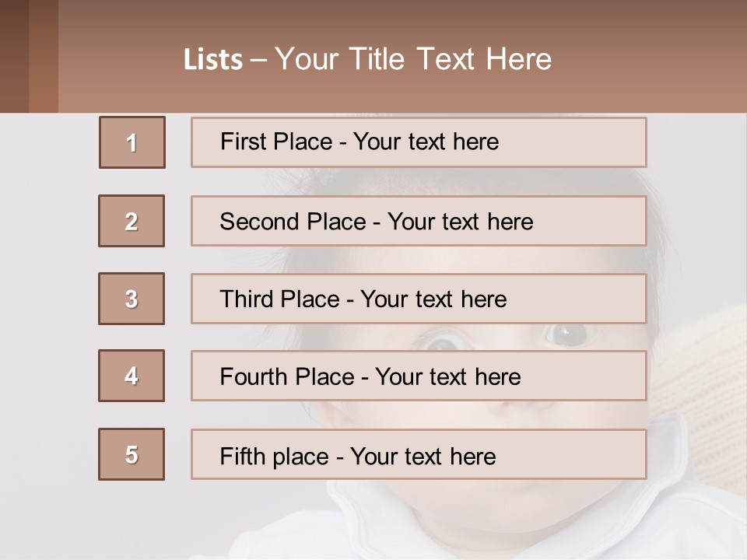The image size is (747, 560).
Task: Select the "Your Title Text Here" title text
Action: pos(413,59)
